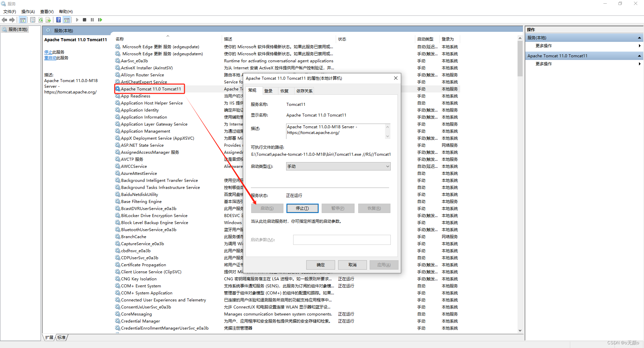Switch to the 恢复 tab in properties dialog
The width and height of the screenshot is (644, 348).
pos(284,91)
